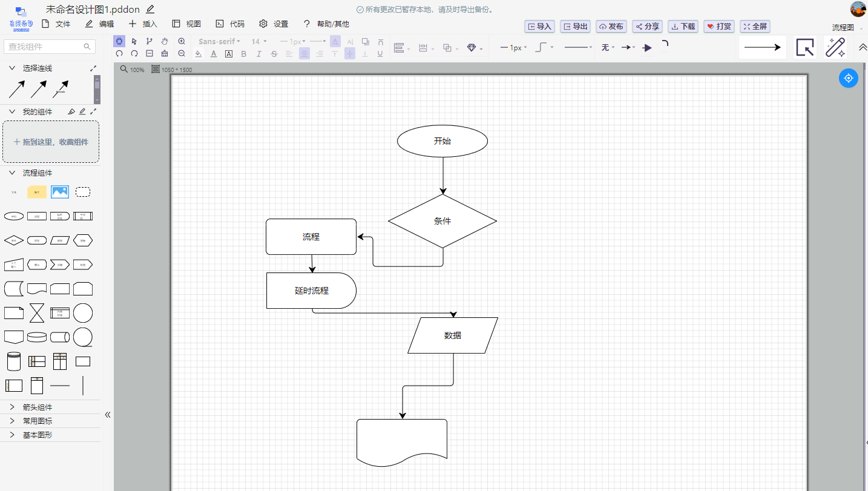Expand the 常用图标 section

(50, 421)
